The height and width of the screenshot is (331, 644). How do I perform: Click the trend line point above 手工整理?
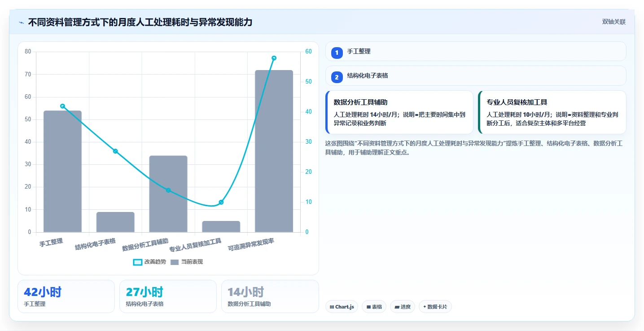(62, 106)
